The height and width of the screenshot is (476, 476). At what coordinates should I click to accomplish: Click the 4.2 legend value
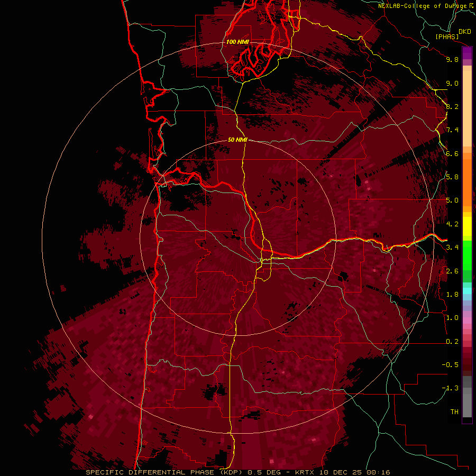[x=452, y=224]
